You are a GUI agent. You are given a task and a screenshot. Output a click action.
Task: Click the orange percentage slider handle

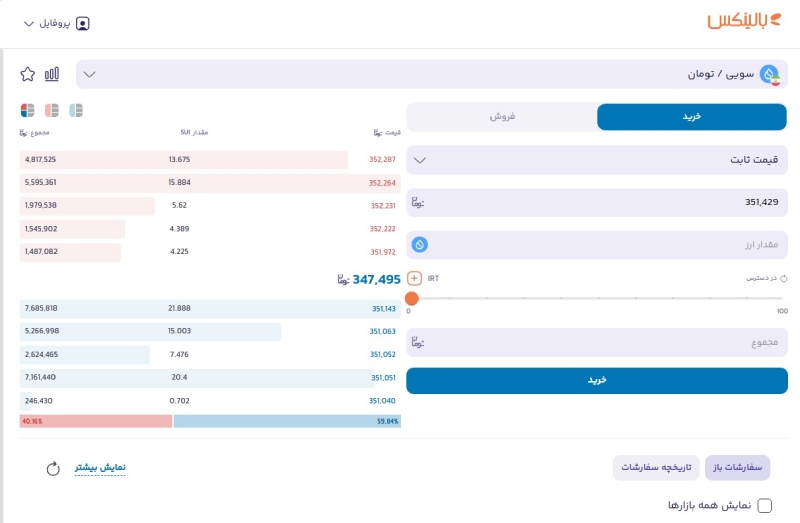[x=412, y=298]
